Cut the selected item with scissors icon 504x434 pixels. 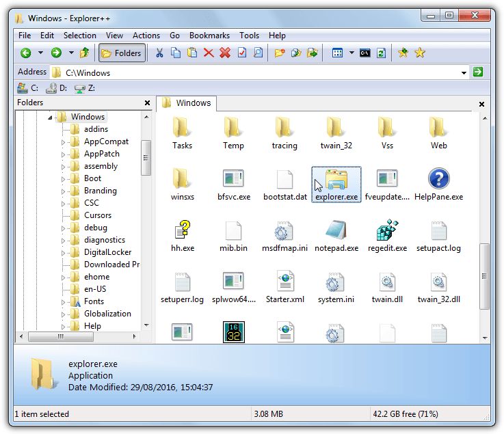click(159, 53)
